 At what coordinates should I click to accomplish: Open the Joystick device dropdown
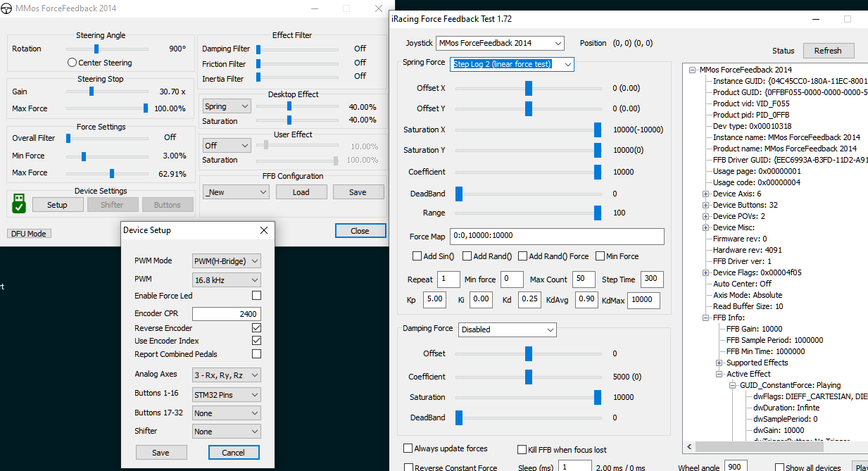click(500, 44)
